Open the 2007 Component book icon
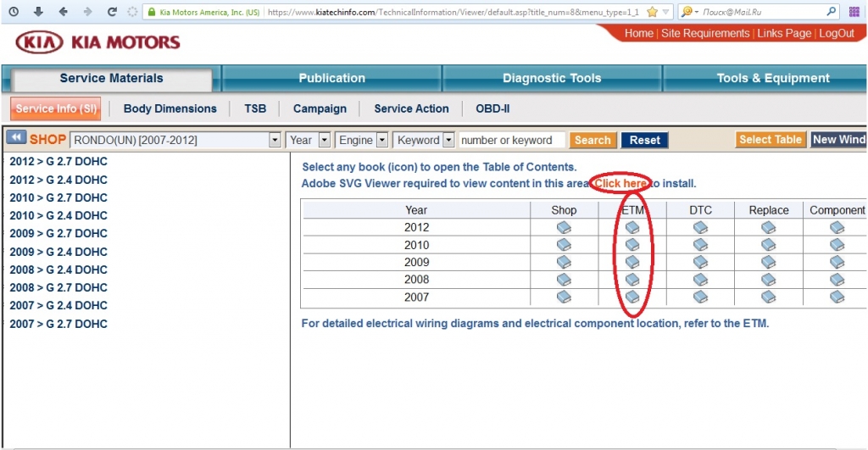This screenshot has height=450, width=868. tap(837, 297)
